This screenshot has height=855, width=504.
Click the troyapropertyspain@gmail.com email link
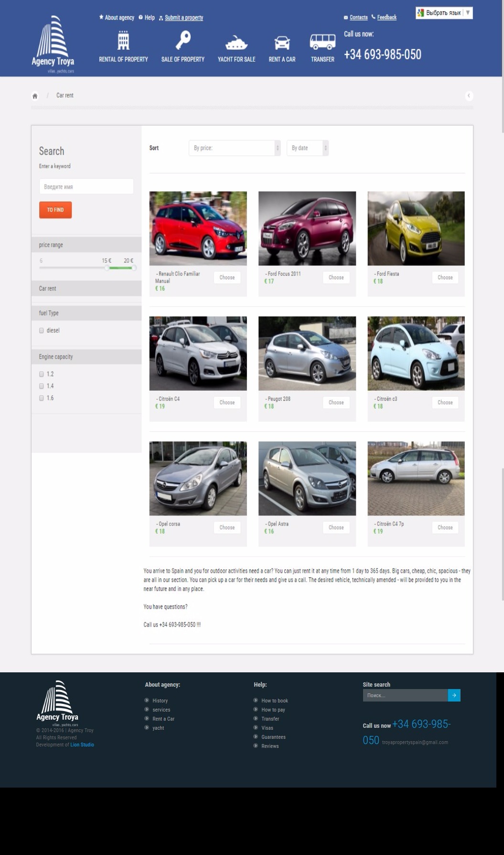point(415,742)
